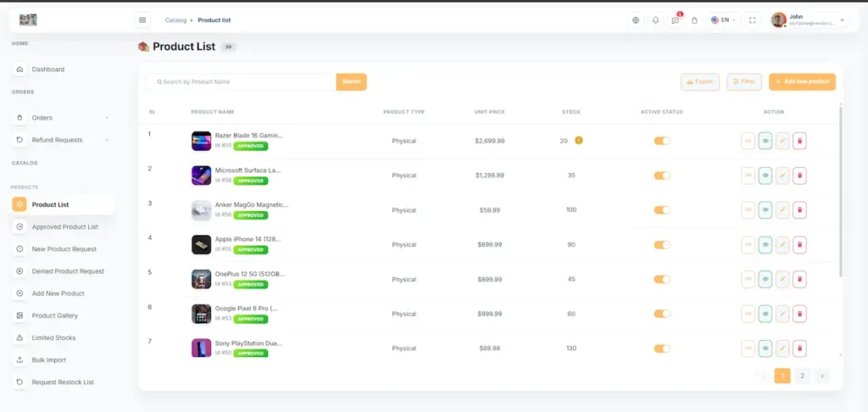Delete the OnePlus 12 5G product
Screen dimensions: 868x412
point(799,279)
